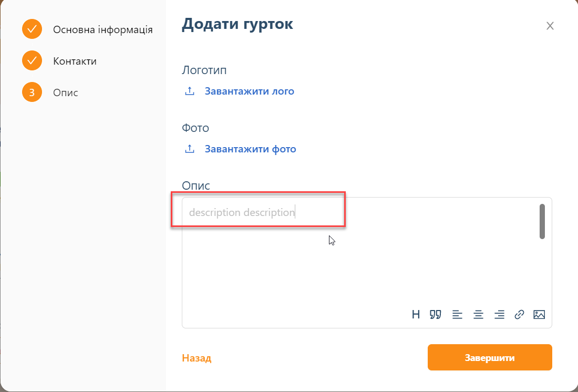Screen dimensions: 578x392
Task: Go back with the Назад button
Action: click(x=197, y=358)
